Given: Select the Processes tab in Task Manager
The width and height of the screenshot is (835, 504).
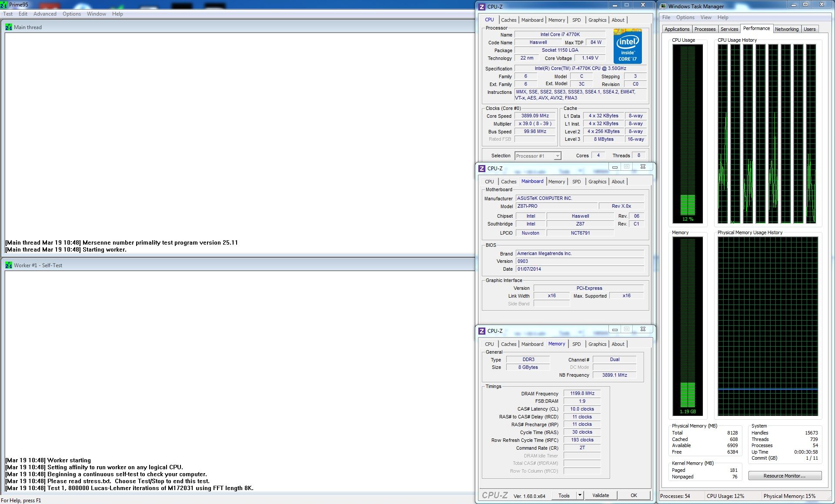Looking at the screenshot, I should (705, 29).
